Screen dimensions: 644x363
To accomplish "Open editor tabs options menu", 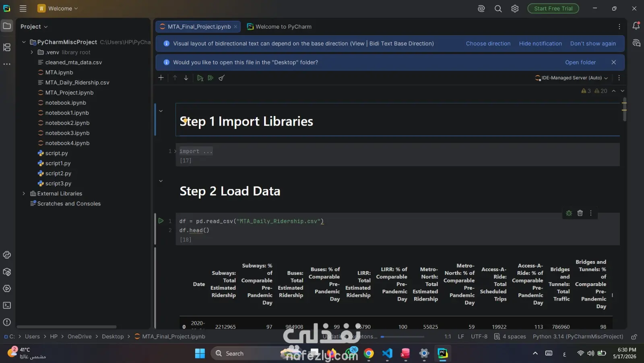I will point(619,27).
